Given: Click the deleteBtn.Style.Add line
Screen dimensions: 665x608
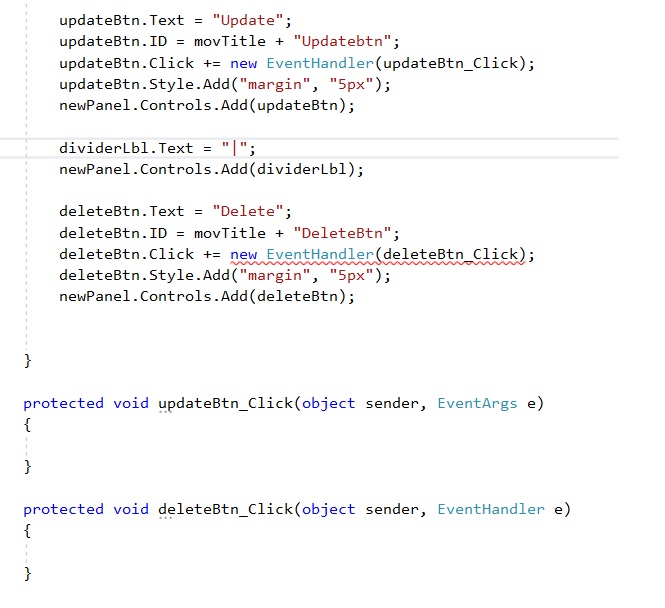Looking at the screenshot, I should [x=225, y=275].
